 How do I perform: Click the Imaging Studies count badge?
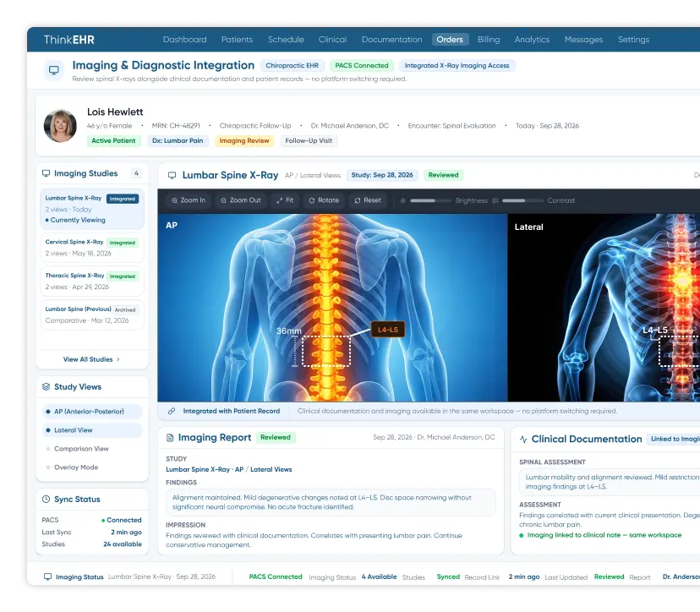pos(136,173)
